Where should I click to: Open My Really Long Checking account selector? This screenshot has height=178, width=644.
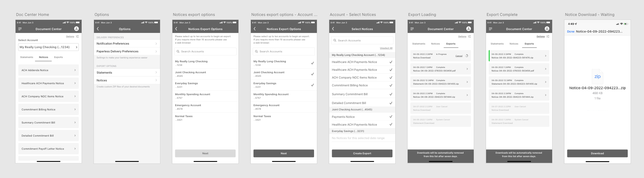(x=48, y=47)
